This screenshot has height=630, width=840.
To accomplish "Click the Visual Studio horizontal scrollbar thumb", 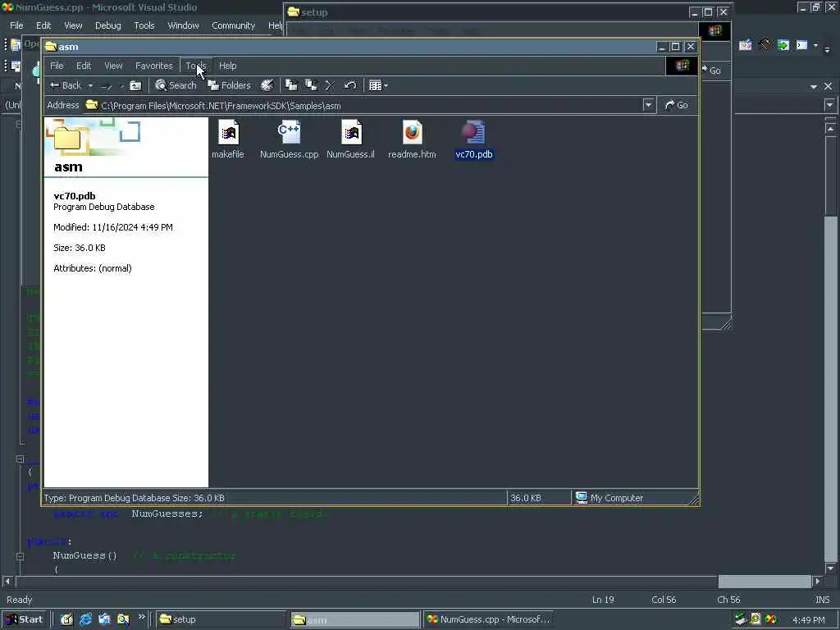I will (x=765, y=582).
